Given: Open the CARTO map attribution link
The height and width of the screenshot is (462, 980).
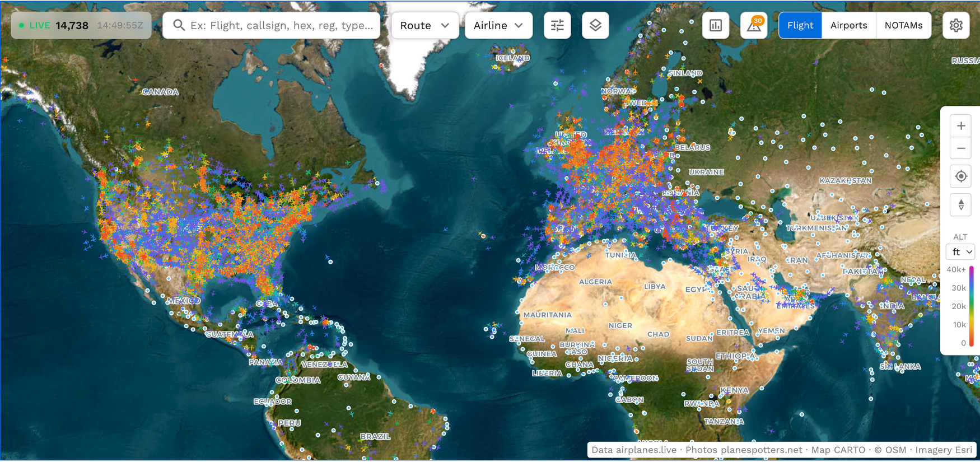Looking at the screenshot, I should [838, 450].
